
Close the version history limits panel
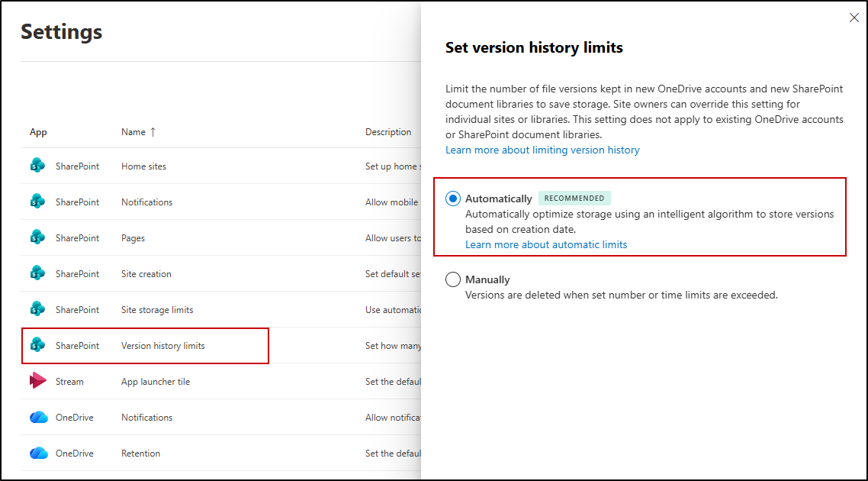[854, 18]
